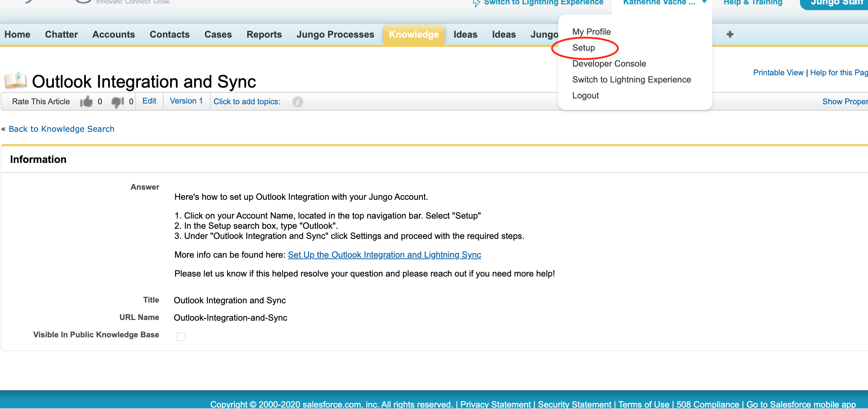Image resolution: width=868 pixels, height=409 pixels.
Task: Toggle the Visible In Public Knowledge Base checkbox
Action: click(181, 336)
